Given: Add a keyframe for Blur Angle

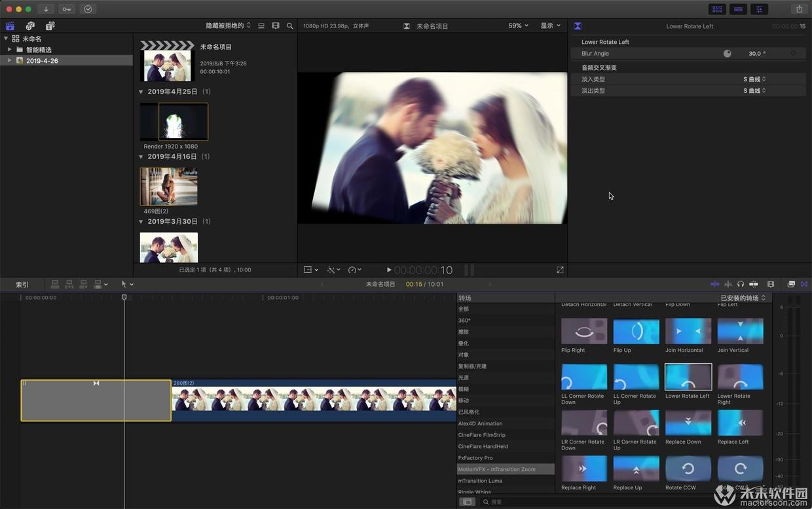Looking at the screenshot, I should pyautogui.click(x=793, y=54).
